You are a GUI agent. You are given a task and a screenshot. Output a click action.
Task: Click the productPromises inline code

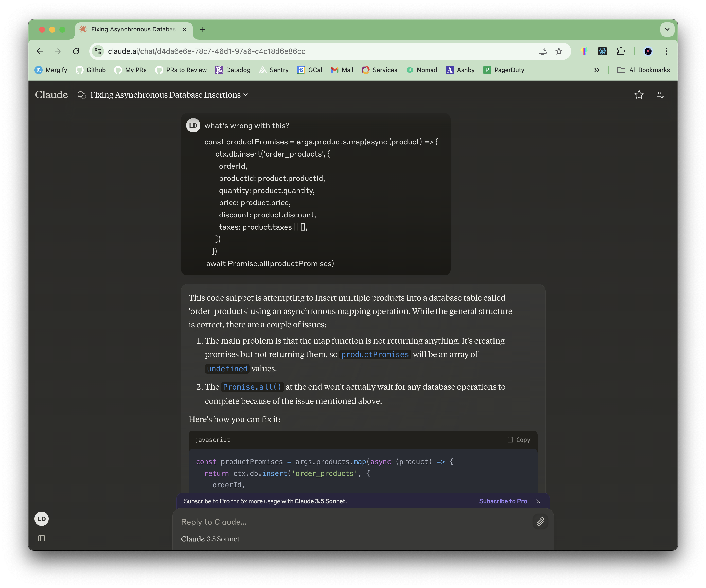[x=375, y=355]
